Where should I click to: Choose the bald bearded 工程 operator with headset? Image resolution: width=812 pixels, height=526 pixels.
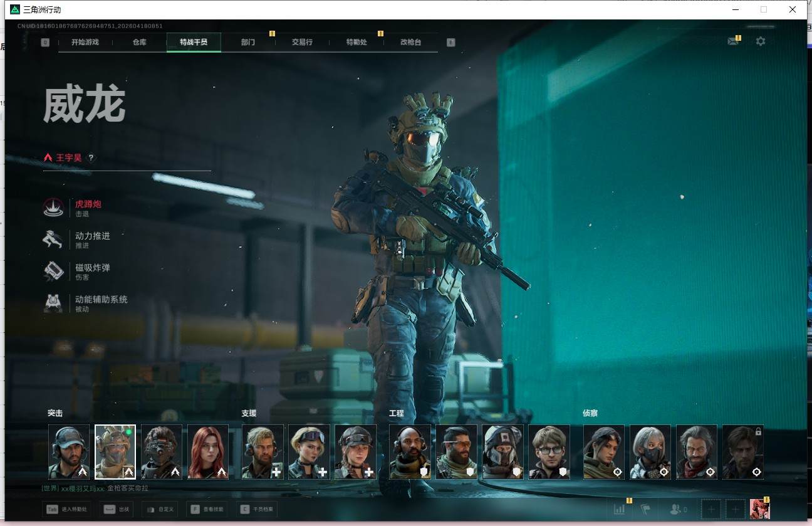410,452
